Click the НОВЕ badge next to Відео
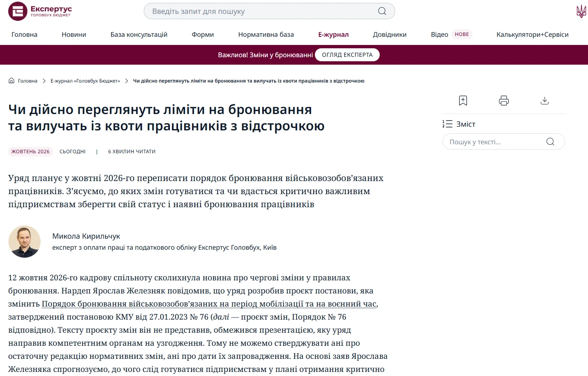The height and width of the screenshot is (376, 588). [462, 34]
